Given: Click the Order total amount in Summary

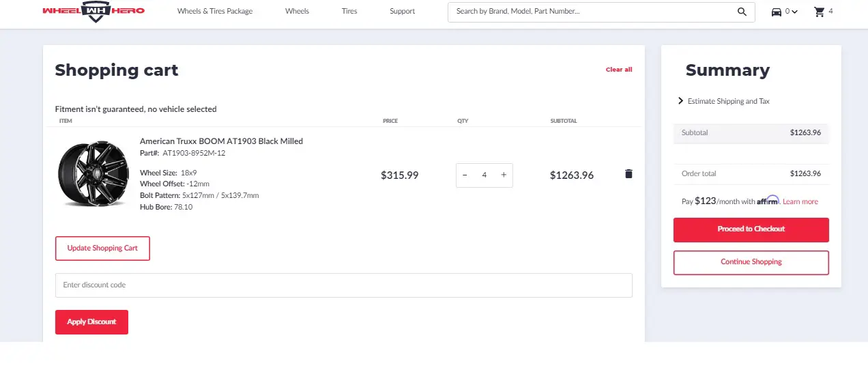Looking at the screenshot, I should (805, 173).
